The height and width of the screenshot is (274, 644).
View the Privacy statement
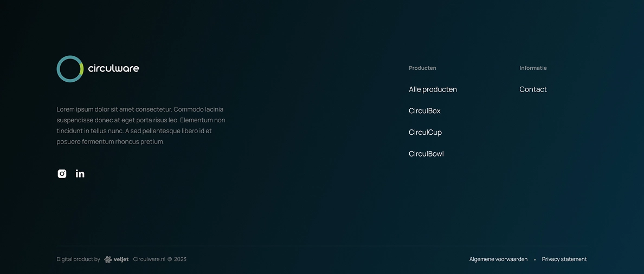click(564, 259)
